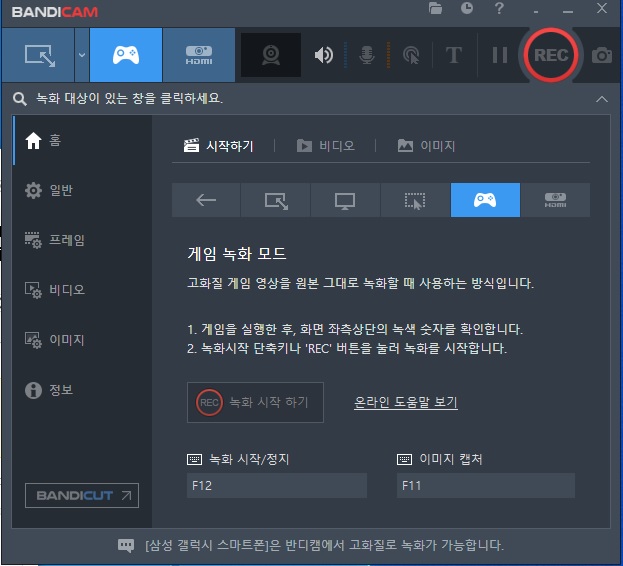Toggle the webcam overlay icon
Image resolution: width=623 pixels, height=566 pixels.
271,55
